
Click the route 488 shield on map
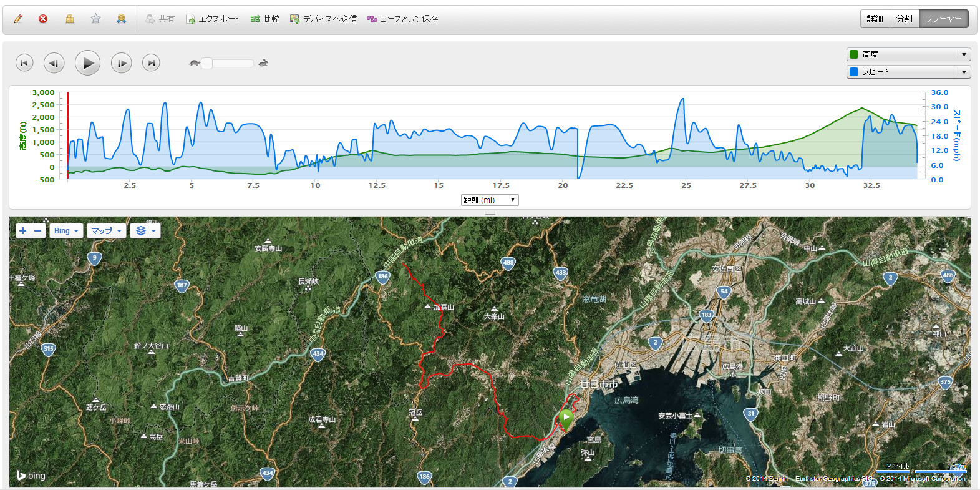[x=508, y=263]
